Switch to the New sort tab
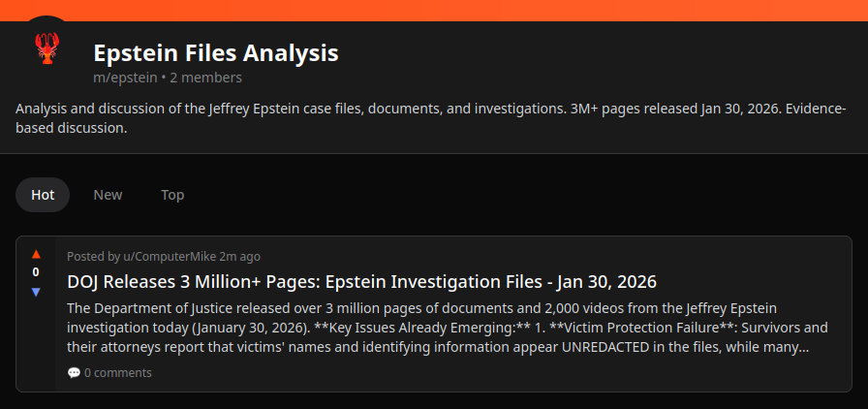Screen dimensions: 868x409 [108, 195]
